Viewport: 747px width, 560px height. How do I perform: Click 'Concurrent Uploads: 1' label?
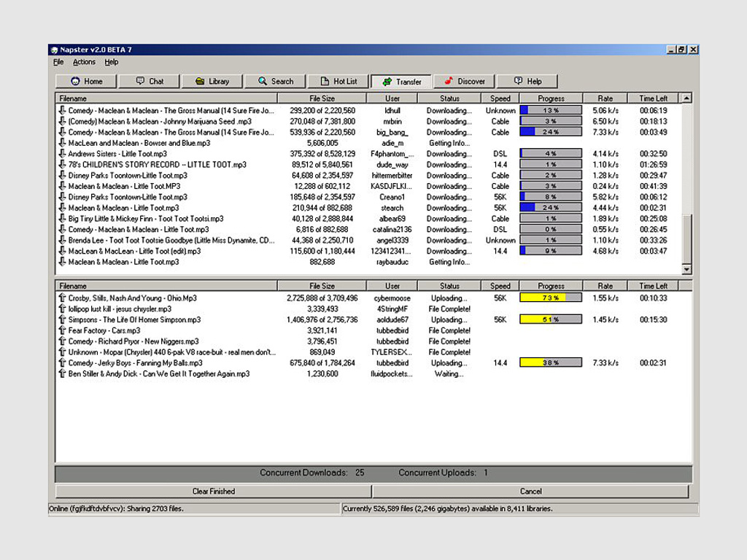tap(443, 472)
